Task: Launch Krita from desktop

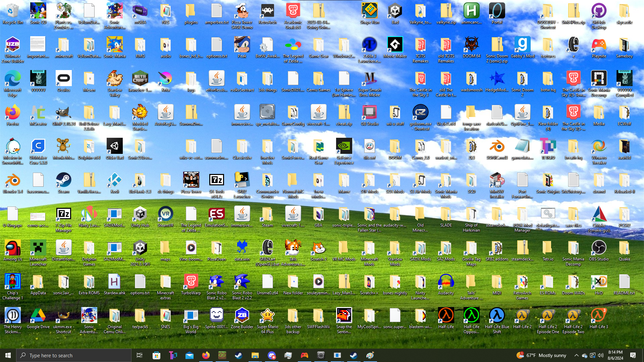Action: tap(166, 81)
